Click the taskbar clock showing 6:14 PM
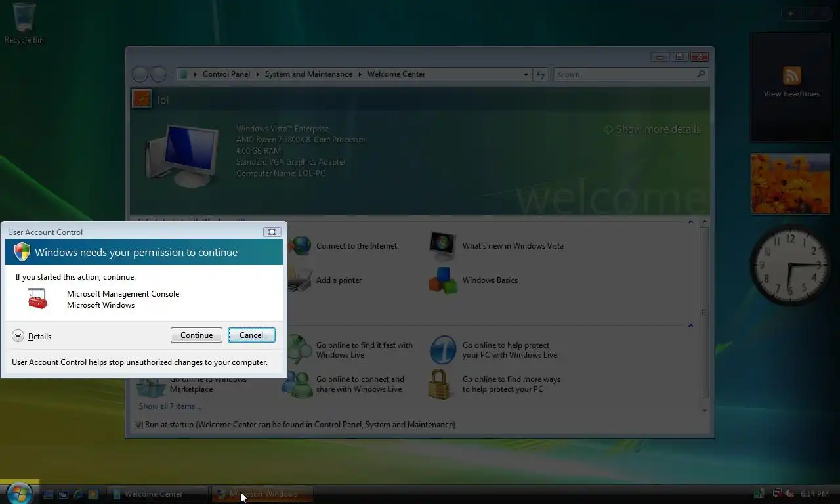This screenshot has width=840, height=504. (814, 493)
